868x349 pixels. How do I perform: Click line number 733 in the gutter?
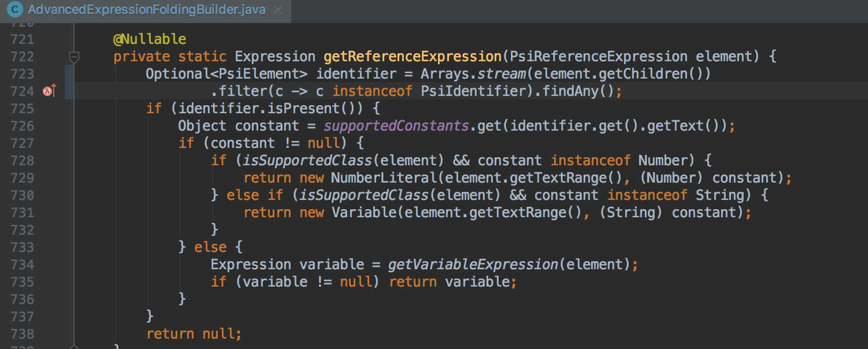(22, 247)
